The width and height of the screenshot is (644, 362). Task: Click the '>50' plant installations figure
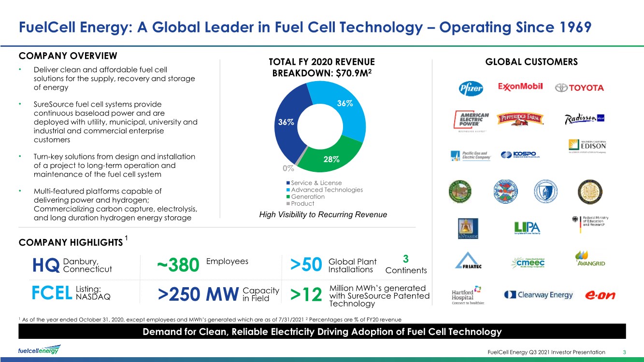tap(306, 265)
